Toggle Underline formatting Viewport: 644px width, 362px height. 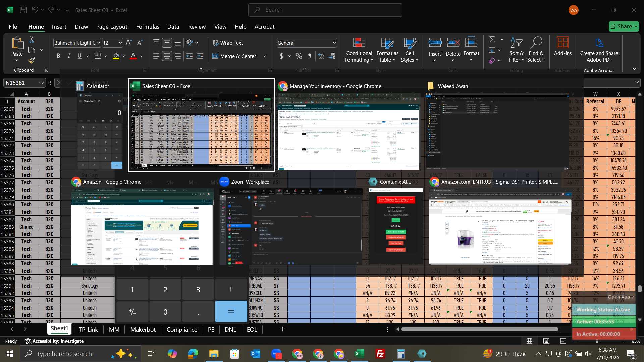coord(79,56)
